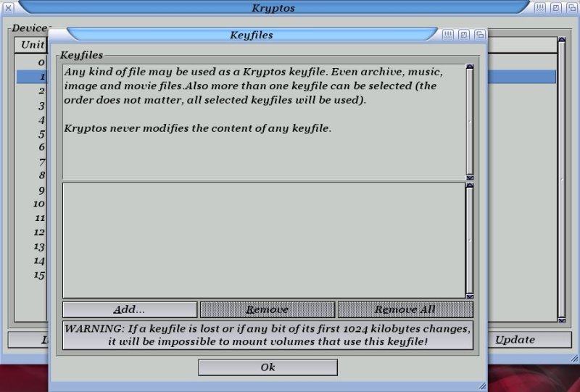Screen dimensions: 580x392
Task: Click the Remove All button
Action: (x=405, y=309)
